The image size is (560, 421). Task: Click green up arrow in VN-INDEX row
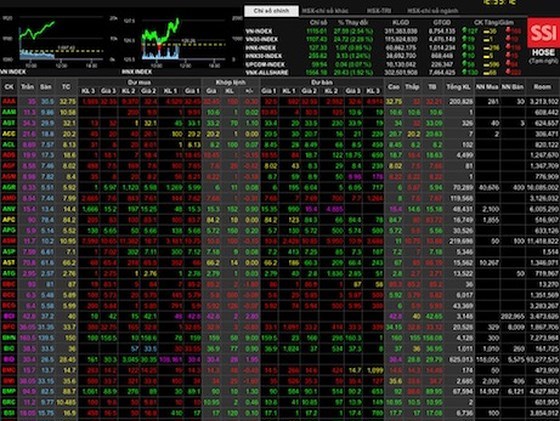pos(465,31)
